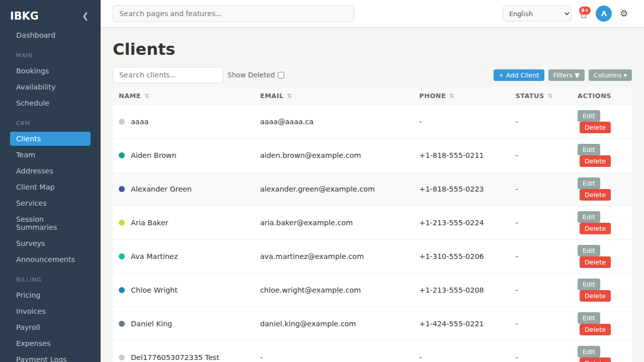The width and height of the screenshot is (644, 362).
Task: Open Bookings page
Action: click(50, 71)
